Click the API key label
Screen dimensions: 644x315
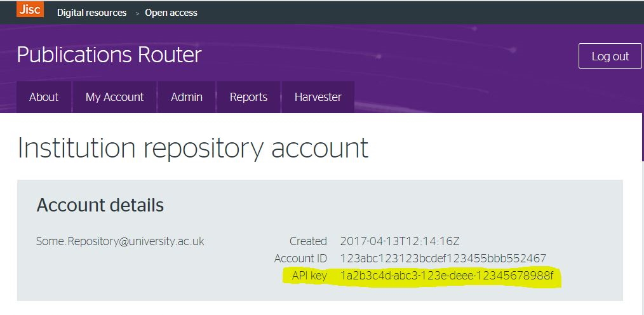coord(309,276)
